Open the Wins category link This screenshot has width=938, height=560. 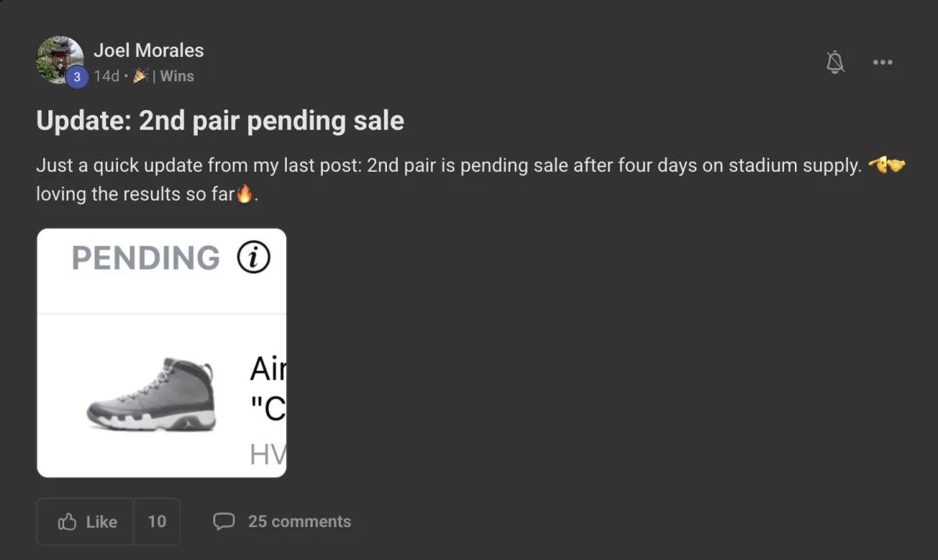pos(177,76)
